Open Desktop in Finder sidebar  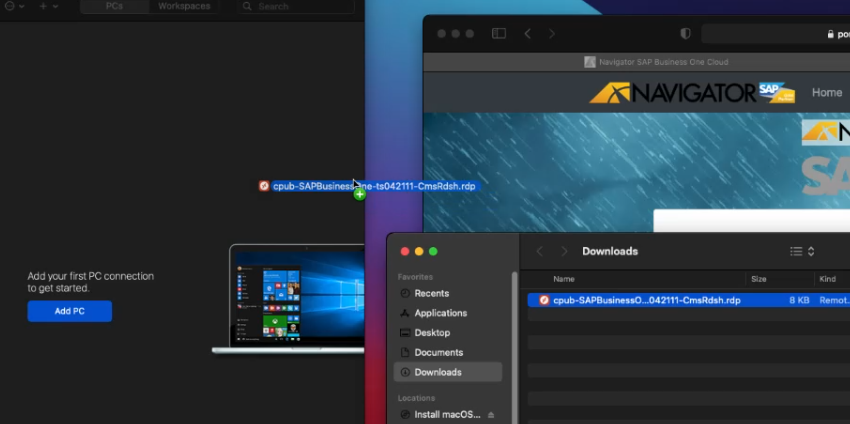coord(432,332)
